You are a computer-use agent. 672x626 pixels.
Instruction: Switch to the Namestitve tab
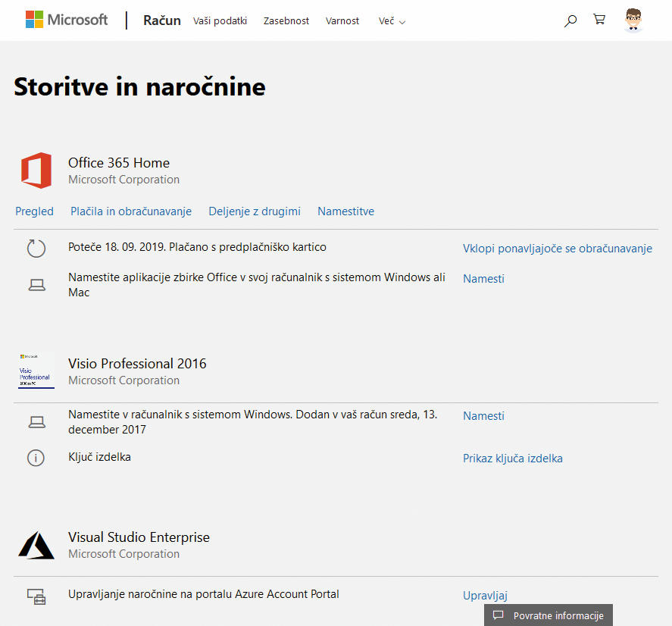pyautogui.click(x=346, y=211)
